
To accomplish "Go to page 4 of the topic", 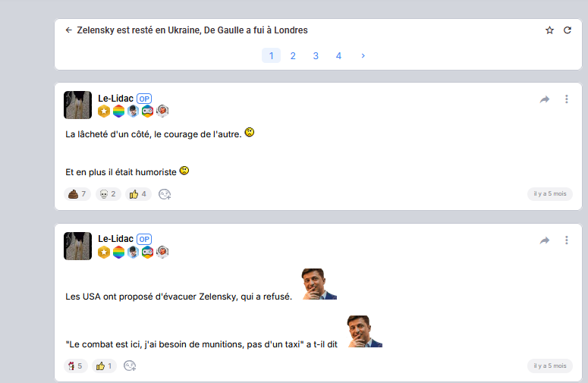I will click(338, 56).
